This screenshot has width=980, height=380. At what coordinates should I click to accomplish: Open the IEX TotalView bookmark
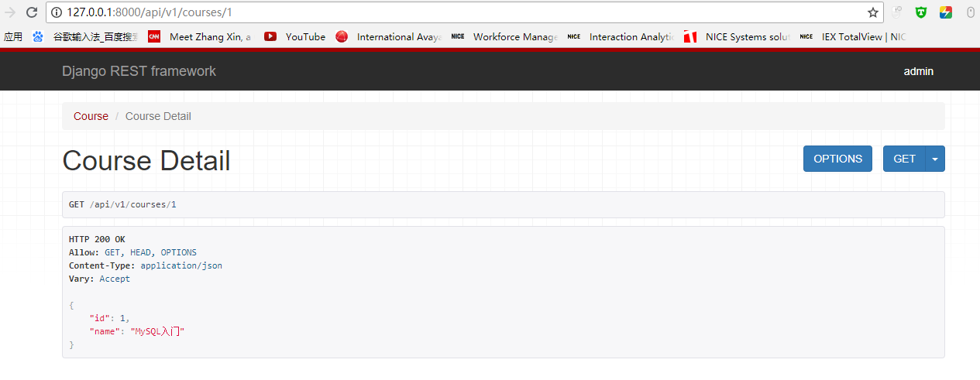click(853, 36)
